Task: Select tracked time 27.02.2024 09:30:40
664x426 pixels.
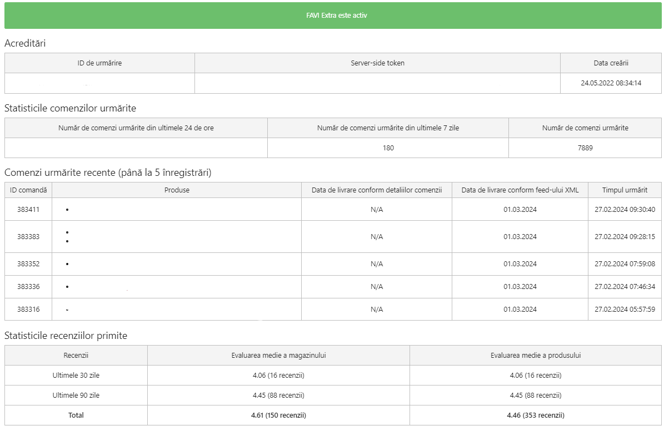Action: [625, 209]
